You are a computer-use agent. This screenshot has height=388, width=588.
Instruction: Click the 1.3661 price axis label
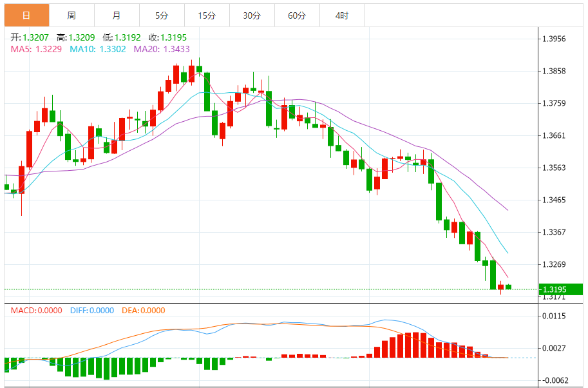pyautogui.click(x=554, y=135)
